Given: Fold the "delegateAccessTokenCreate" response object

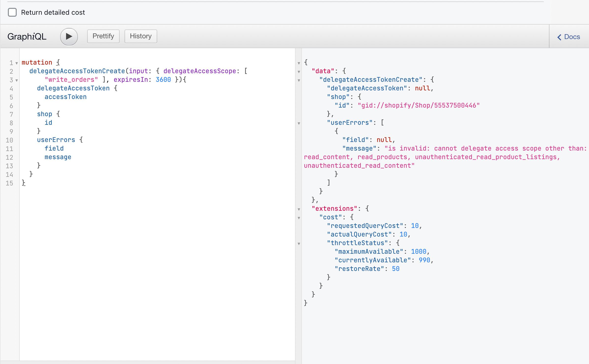Looking at the screenshot, I should [x=299, y=80].
